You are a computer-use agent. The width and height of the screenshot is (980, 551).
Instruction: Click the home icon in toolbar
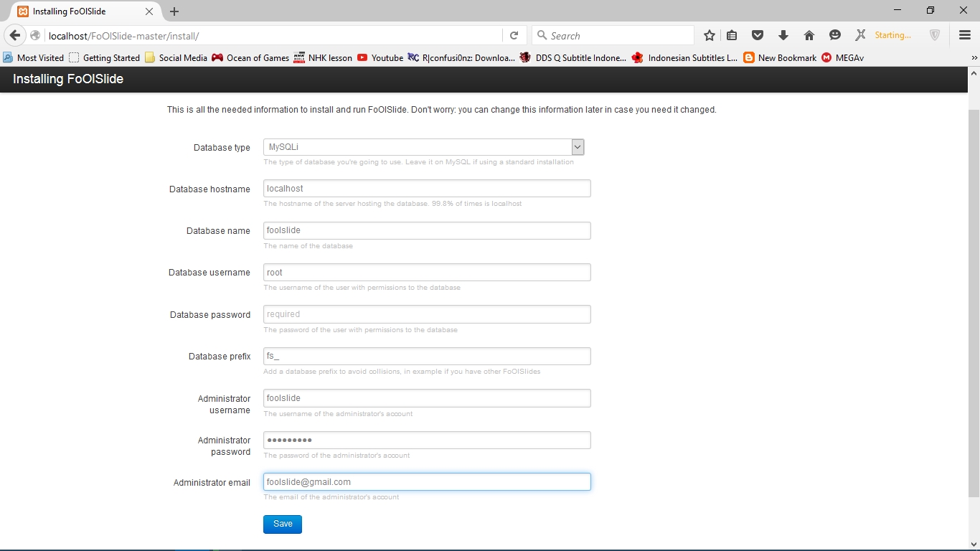click(x=809, y=35)
